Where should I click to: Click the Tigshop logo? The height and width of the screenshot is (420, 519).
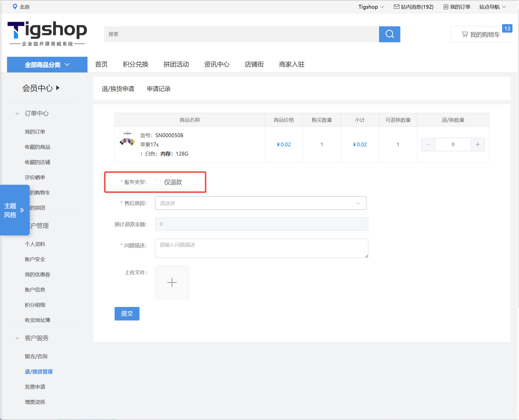point(47,33)
